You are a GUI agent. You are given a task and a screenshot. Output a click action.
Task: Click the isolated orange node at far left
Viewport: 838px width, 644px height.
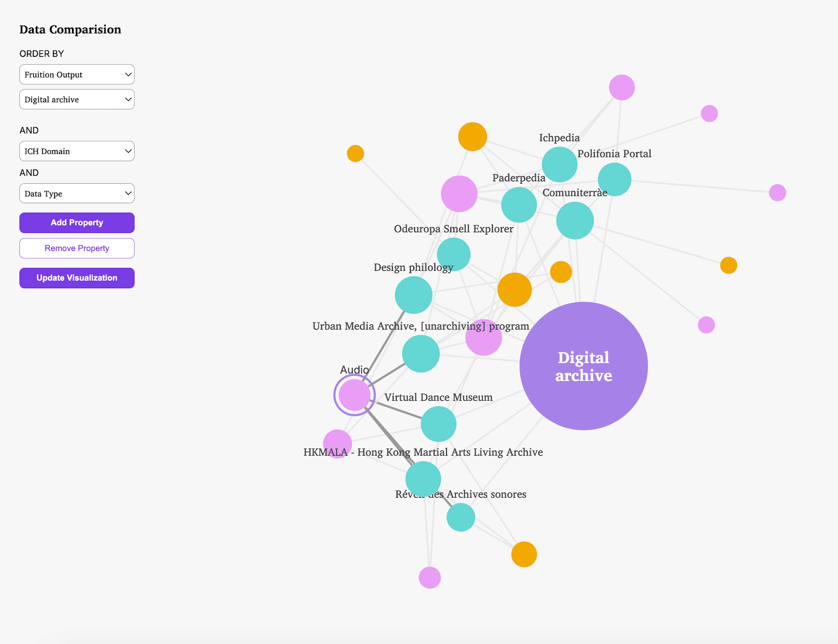point(355,153)
